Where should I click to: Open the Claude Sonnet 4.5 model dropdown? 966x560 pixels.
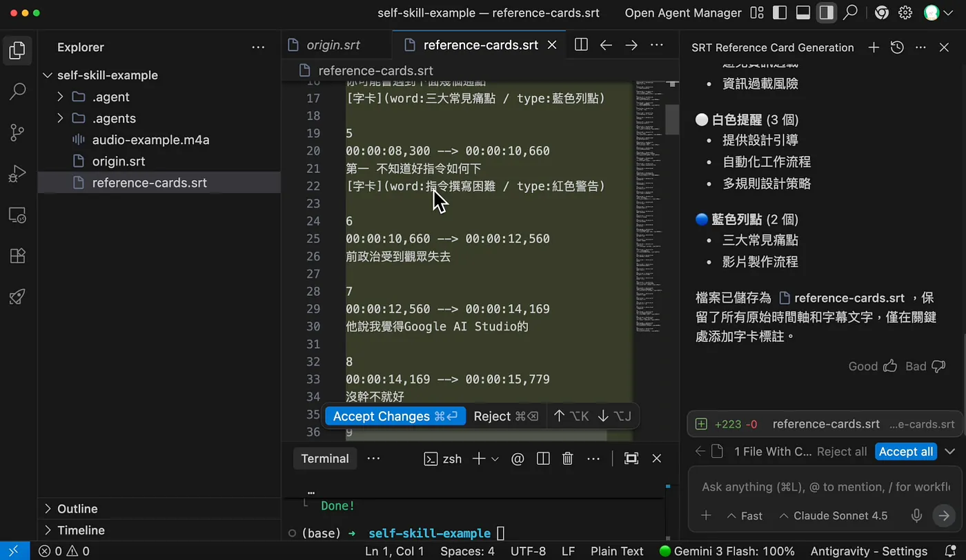pyautogui.click(x=833, y=516)
